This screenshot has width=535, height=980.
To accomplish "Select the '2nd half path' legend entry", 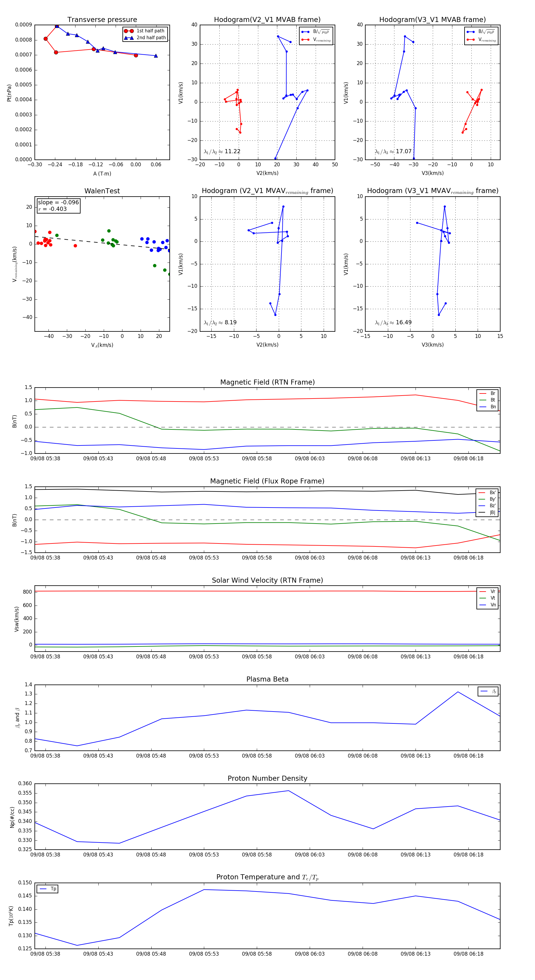I will point(145,38).
